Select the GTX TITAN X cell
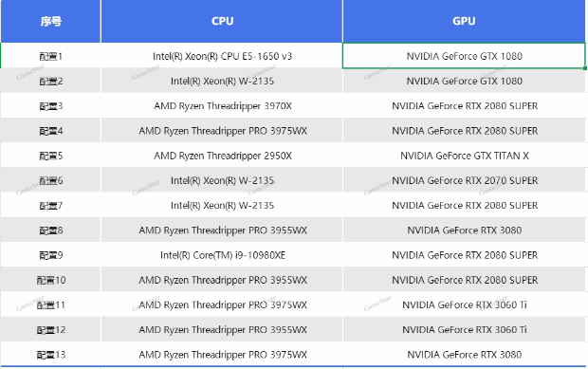The image size is (588, 369). [464, 156]
